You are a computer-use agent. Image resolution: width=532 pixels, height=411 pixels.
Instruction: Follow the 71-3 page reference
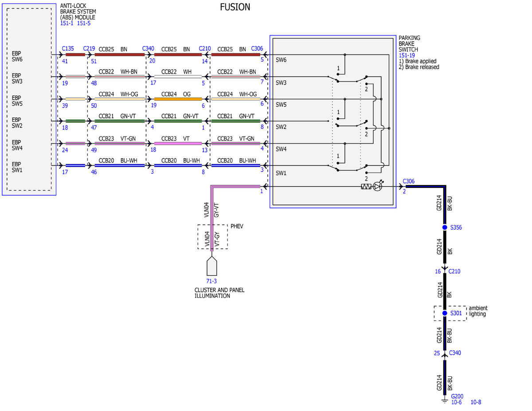point(211,281)
